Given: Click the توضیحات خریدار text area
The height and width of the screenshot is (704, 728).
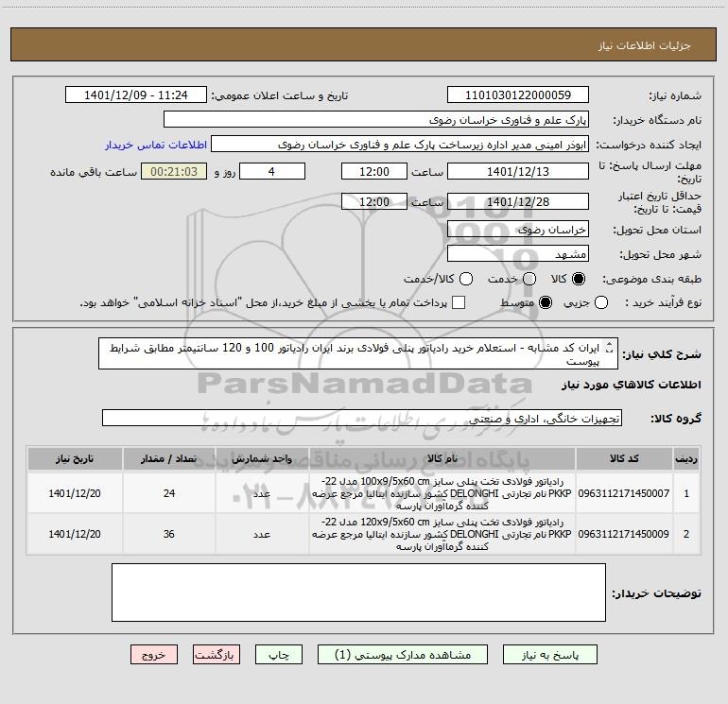Looking at the screenshot, I should pyautogui.click(x=358, y=592).
